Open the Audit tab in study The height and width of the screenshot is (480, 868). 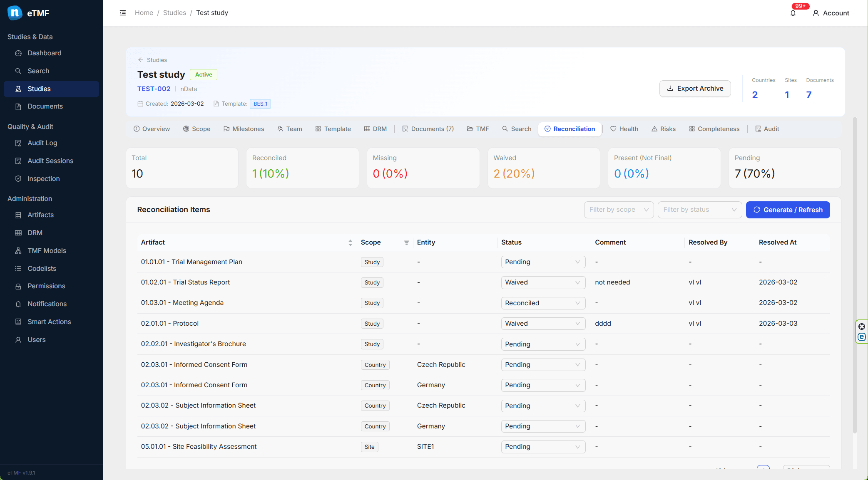click(767, 129)
